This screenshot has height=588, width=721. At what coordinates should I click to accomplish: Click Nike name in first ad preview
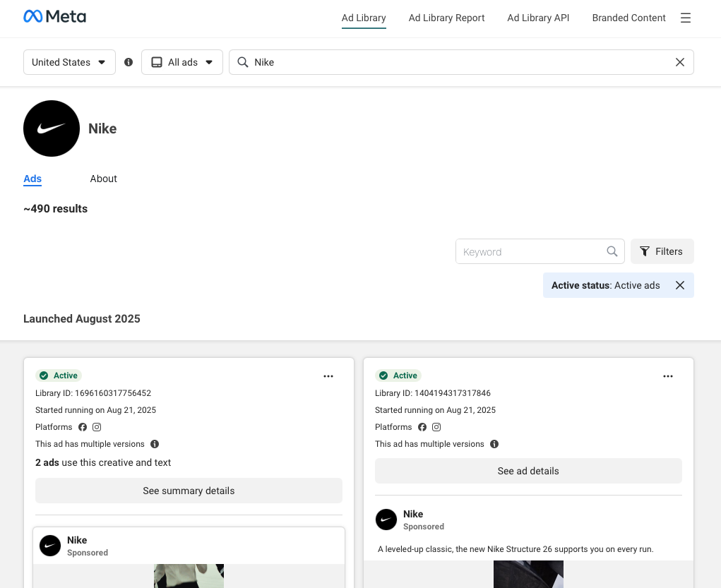[x=77, y=540]
